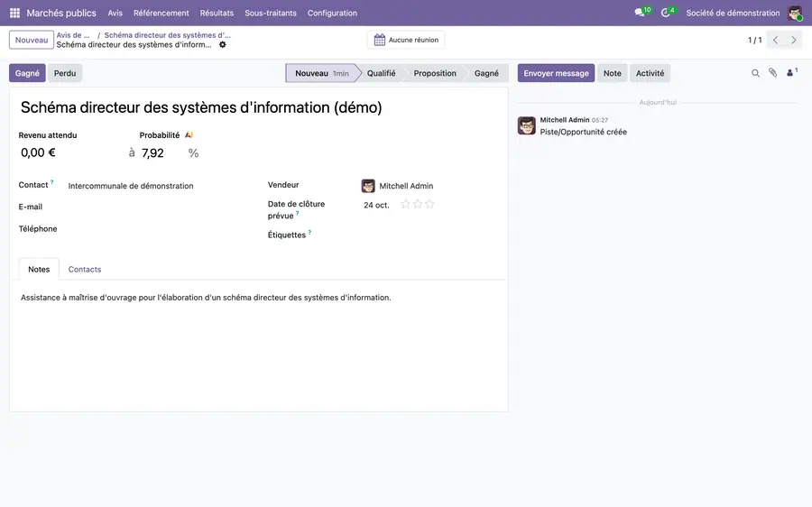This screenshot has height=507, width=812.
Task: Search chatter messages with magnifier icon
Action: point(755,74)
